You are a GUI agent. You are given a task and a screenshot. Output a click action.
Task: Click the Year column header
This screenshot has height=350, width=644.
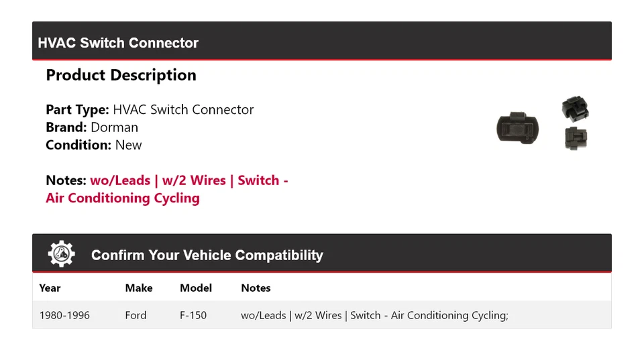click(50, 288)
